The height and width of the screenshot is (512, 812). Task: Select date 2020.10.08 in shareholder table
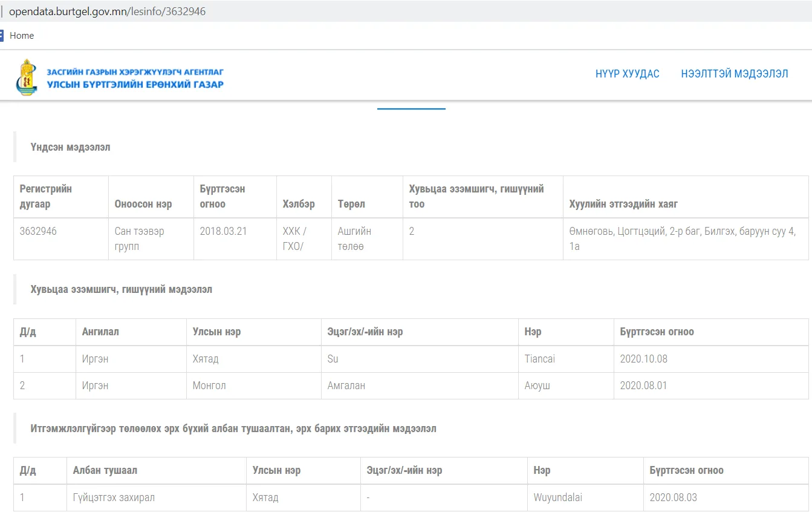click(644, 359)
